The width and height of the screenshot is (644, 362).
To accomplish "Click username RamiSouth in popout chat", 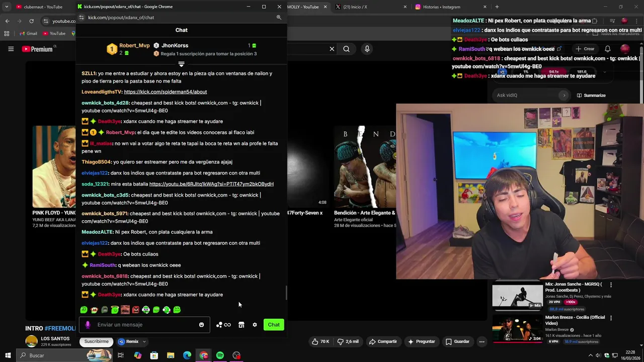I will [x=103, y=265].
